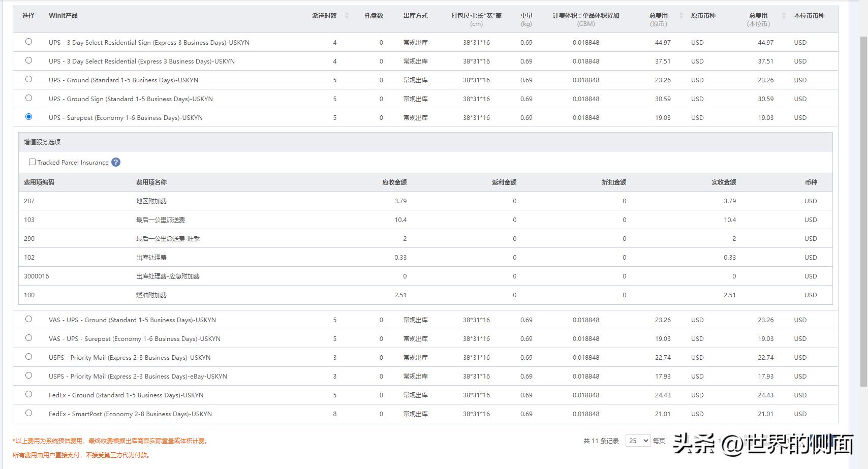Image resolution: width=868 pixels, height=469 pixels.
Task: Click the vertical page scrollbar
Action: coord(863,203)
